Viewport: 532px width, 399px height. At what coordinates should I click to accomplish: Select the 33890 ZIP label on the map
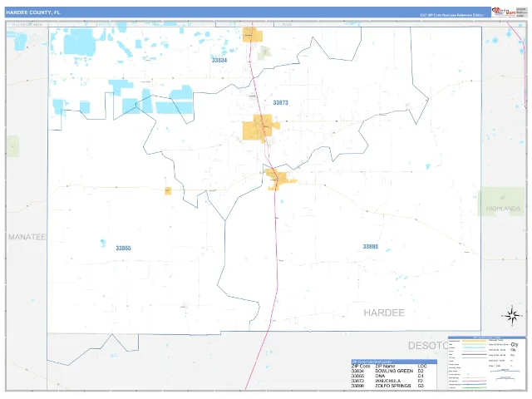tap(370, 247)
